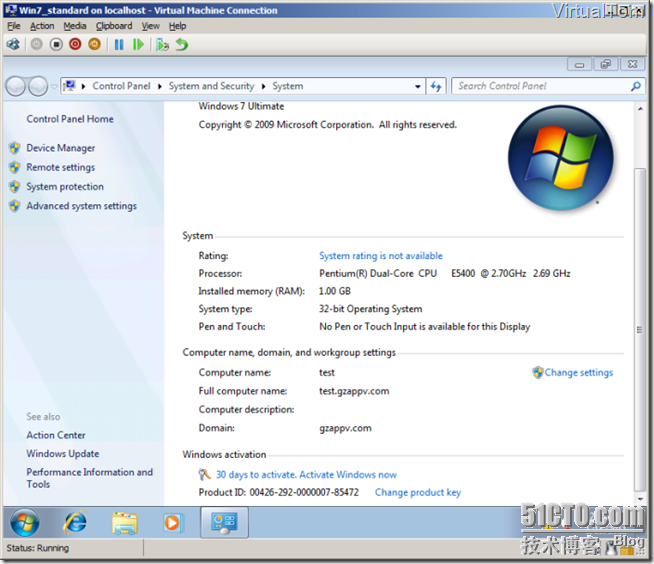Click the Forward navigation button
654x564 pixels.
click(38, 86)
